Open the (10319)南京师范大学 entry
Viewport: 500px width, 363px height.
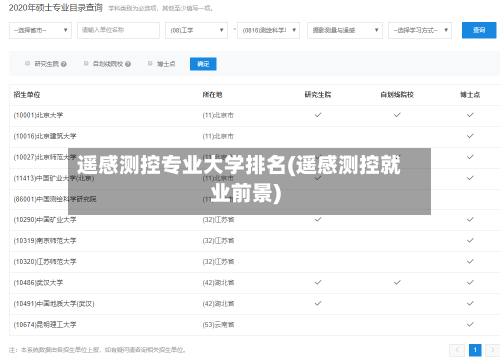45,241
